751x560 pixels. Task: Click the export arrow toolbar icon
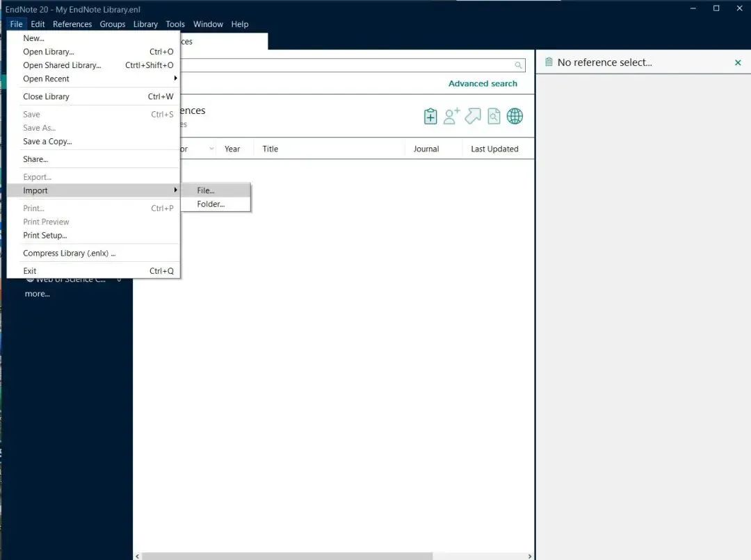coord(473,116)
